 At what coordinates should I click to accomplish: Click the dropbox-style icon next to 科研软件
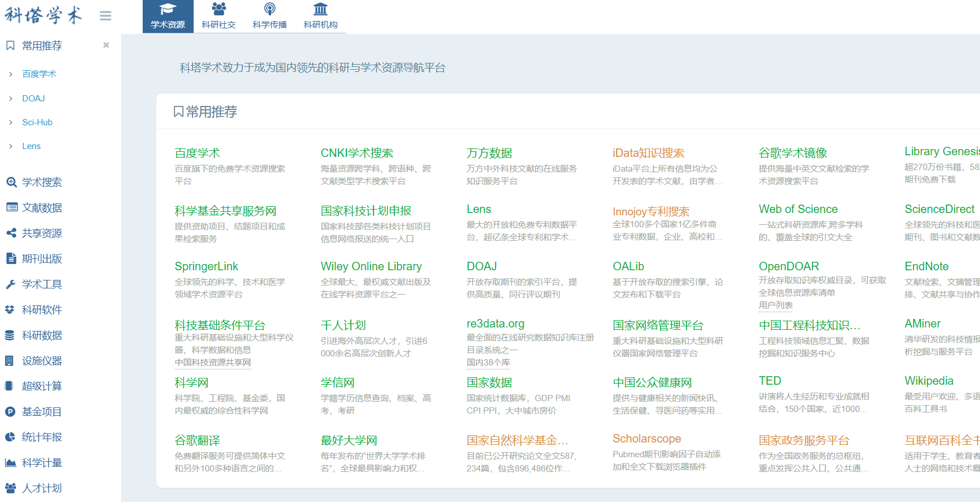pyautogui.click(x=10, y=309)
